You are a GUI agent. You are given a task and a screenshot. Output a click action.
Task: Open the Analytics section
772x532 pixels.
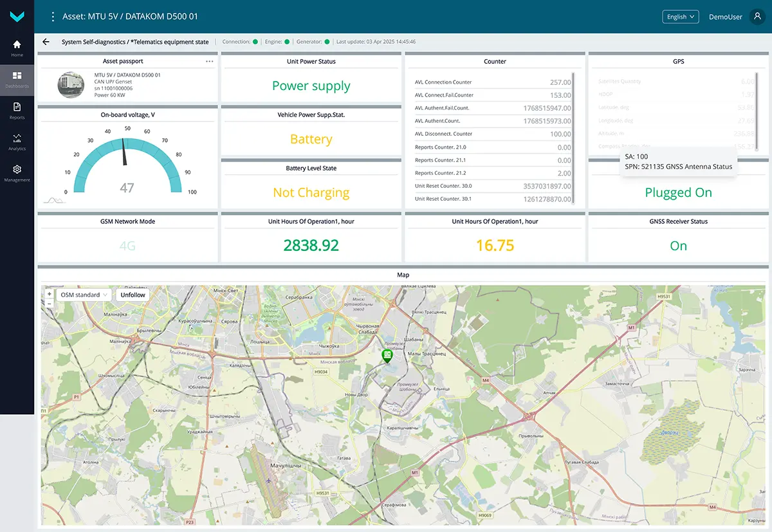pos(17,142)
